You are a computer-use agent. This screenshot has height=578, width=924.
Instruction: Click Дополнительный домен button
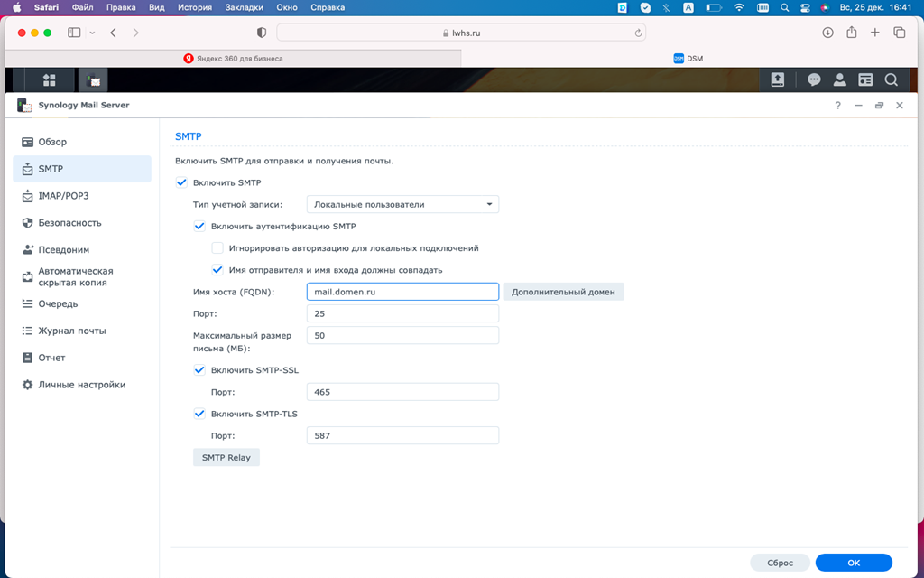click(x=563, y=292)
